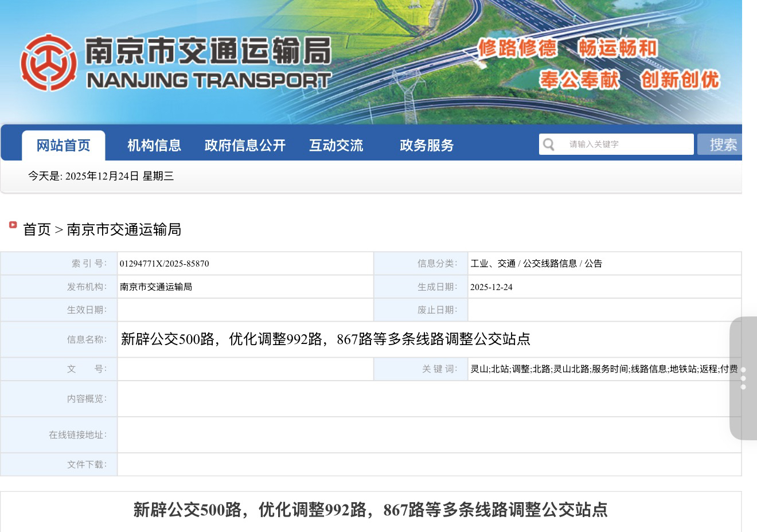Click the 首页 breadcrumb link
This screenshot has height=532, width=757.
37,230
